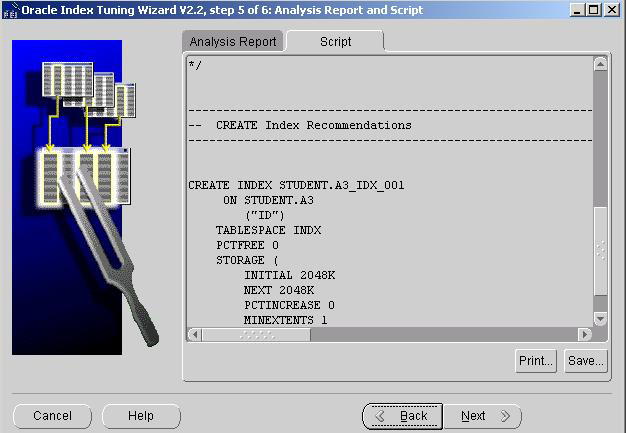Click the 'CREATE Index Recommendations' comment heading

313,125
